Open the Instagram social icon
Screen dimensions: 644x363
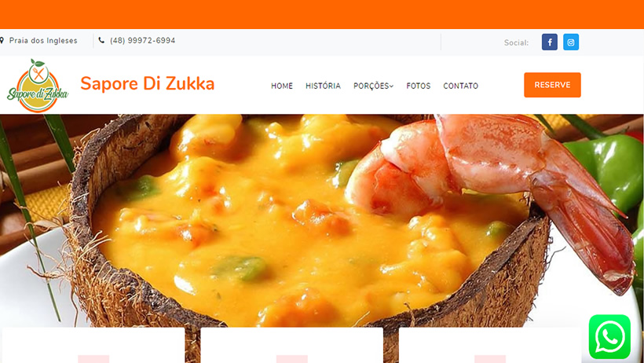(x=571, y=42)
